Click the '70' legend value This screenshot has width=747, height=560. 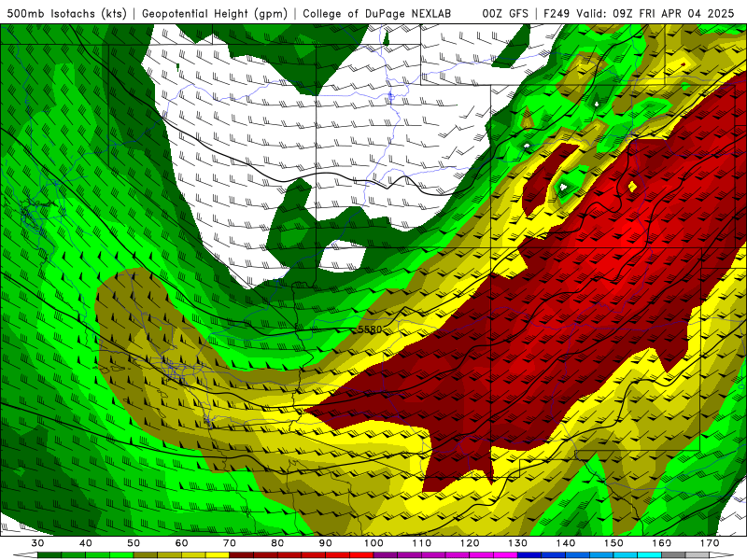[230, 543]
